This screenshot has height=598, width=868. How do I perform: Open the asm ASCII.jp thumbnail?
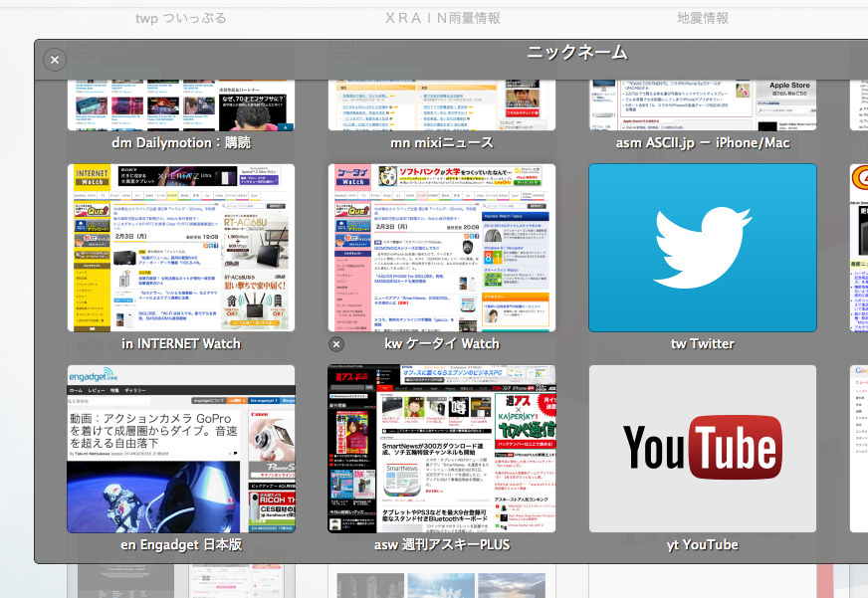click(x=703, y=105)
